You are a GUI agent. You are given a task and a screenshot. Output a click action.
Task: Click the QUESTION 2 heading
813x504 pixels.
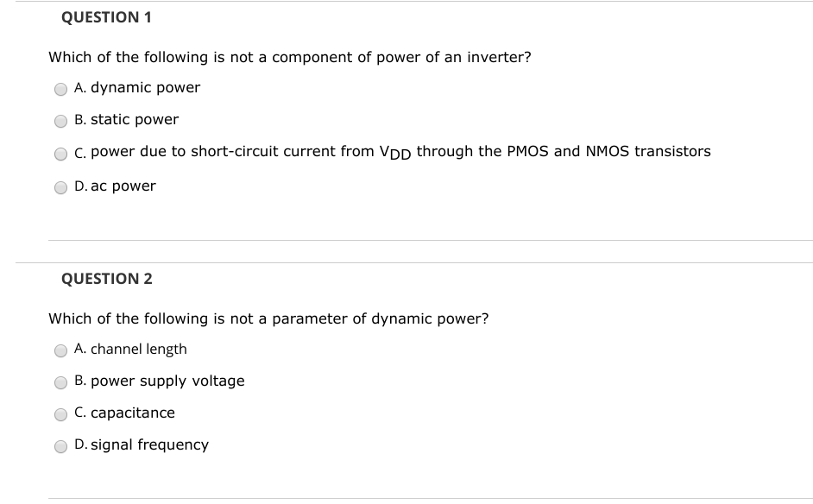[x=106, y=279]
